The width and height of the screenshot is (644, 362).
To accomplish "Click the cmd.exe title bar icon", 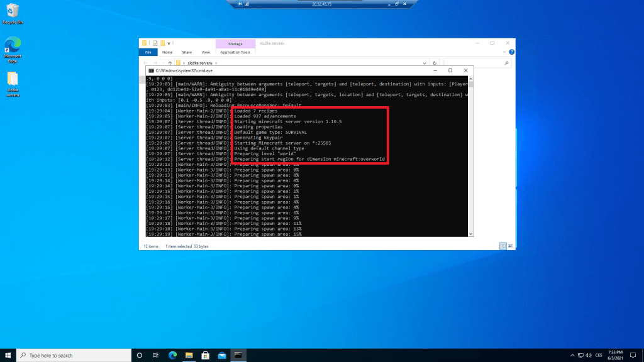I will [151, 70].
